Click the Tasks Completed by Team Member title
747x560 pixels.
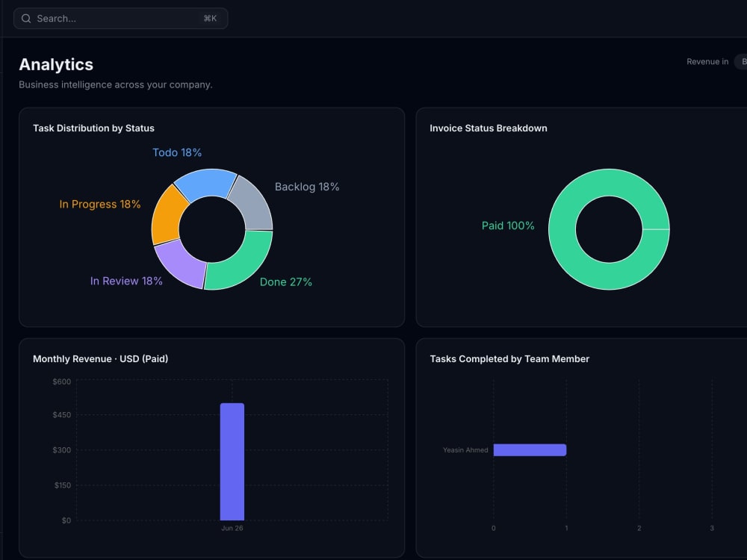(509, 358)
